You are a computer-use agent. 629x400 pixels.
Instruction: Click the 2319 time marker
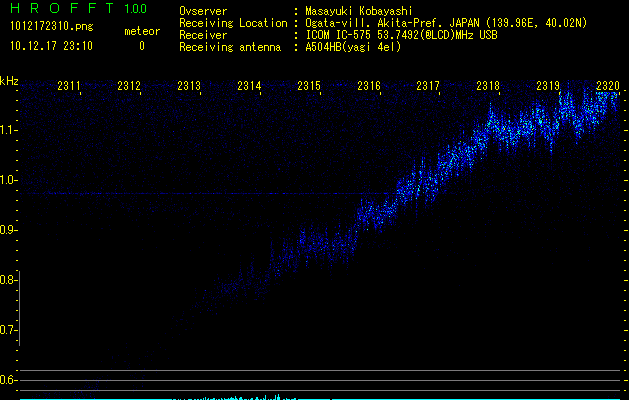548,85
